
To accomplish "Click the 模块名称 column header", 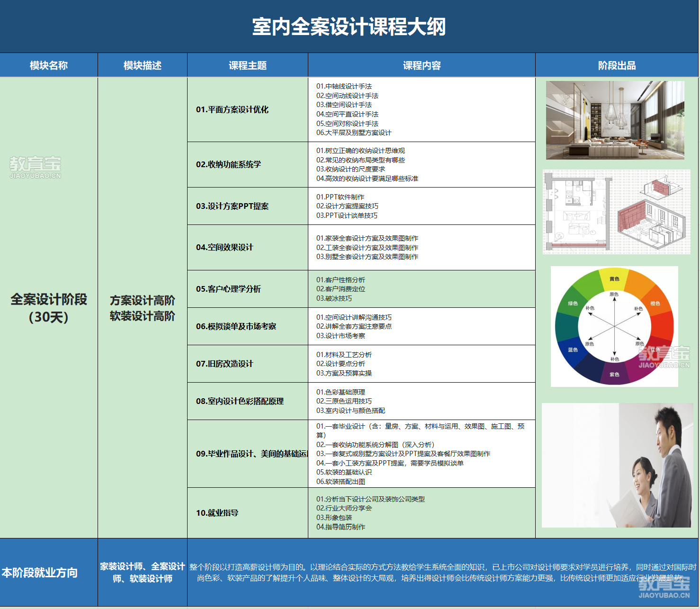I will [49, 65].
